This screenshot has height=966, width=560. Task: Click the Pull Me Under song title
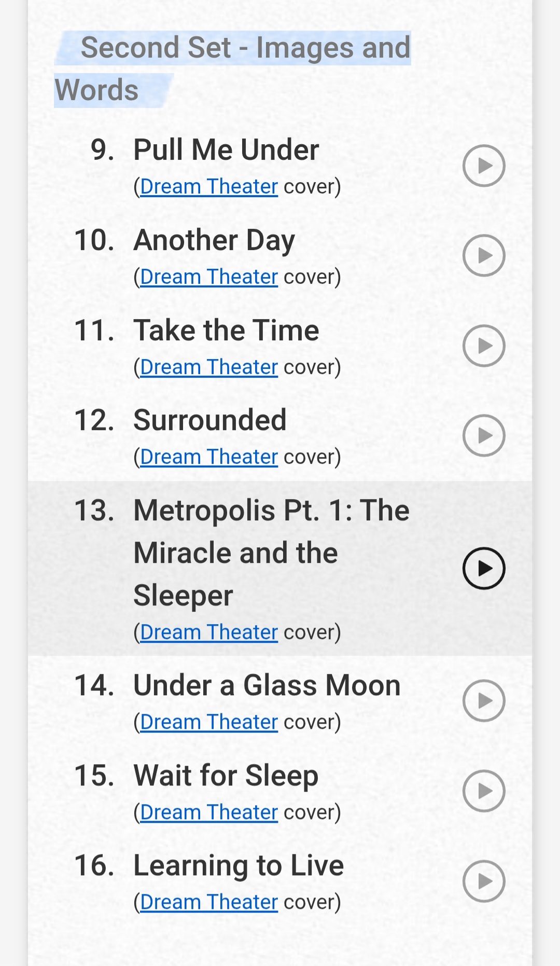tap(226, 150)
